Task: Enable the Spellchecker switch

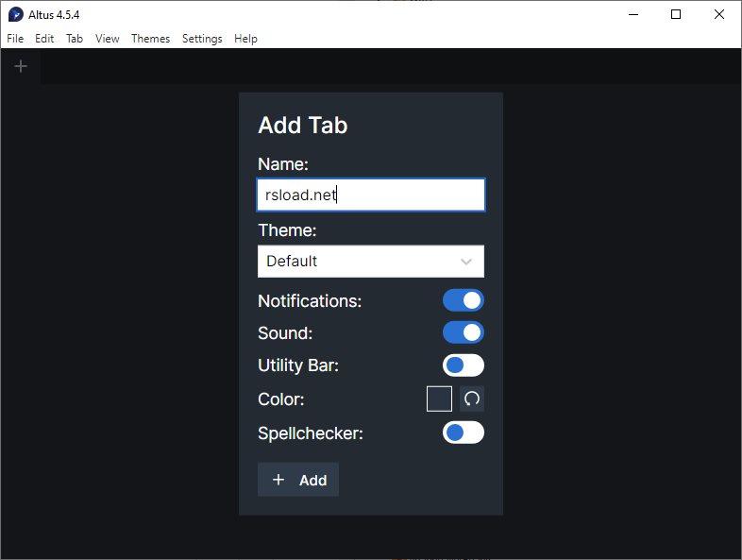Action: (x=464, y=433)
